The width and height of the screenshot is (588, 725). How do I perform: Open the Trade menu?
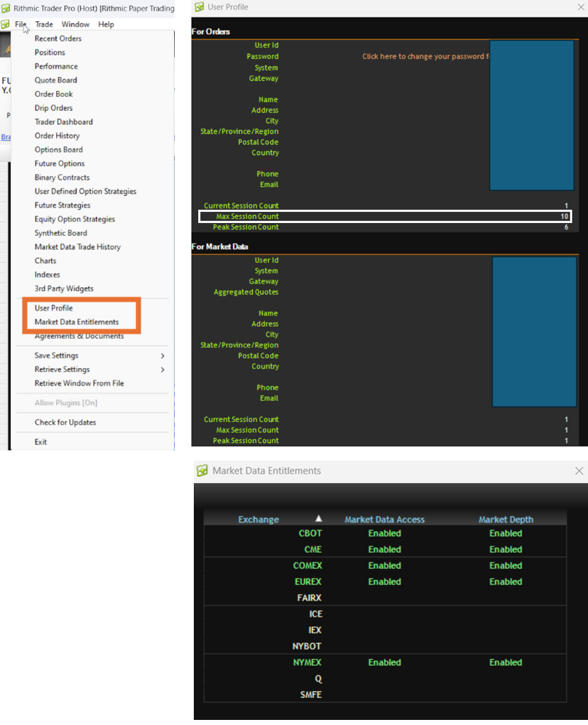44,25
